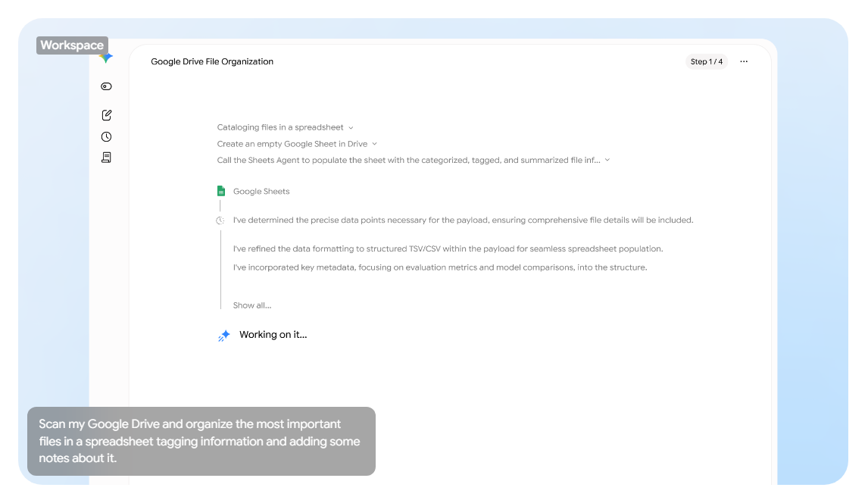Click the Google Sheets label
This screenshot has width=868, height=500.
click(x=261, y=192)
